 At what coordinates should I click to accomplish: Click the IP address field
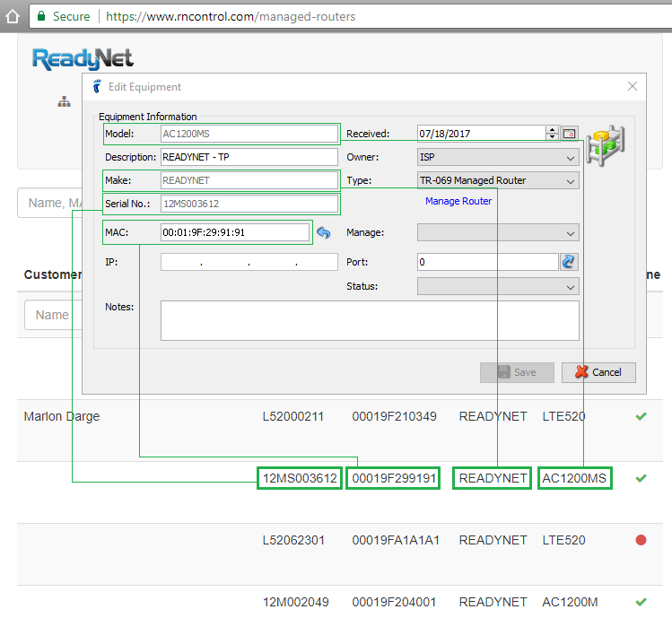(x=249, y=262)
